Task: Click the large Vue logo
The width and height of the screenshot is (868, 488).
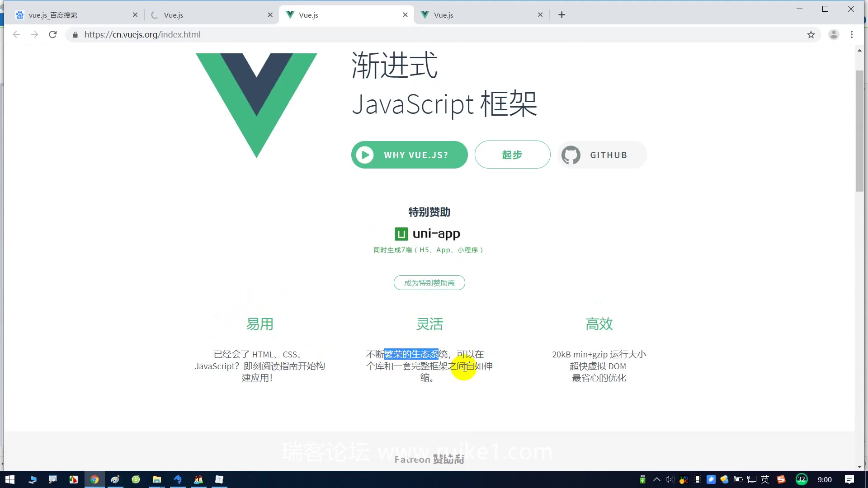Action: click(256, 105)
